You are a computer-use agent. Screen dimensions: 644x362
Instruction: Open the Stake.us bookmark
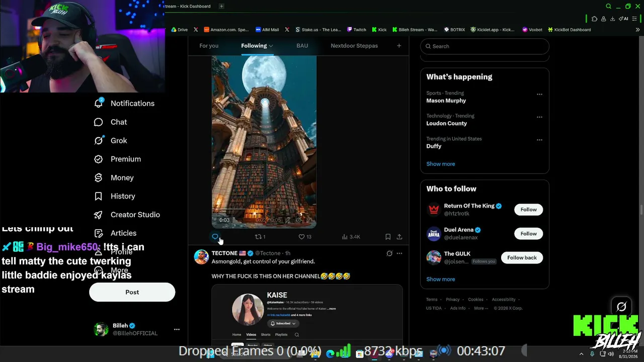pyautogui.click(x=318, y=30)
